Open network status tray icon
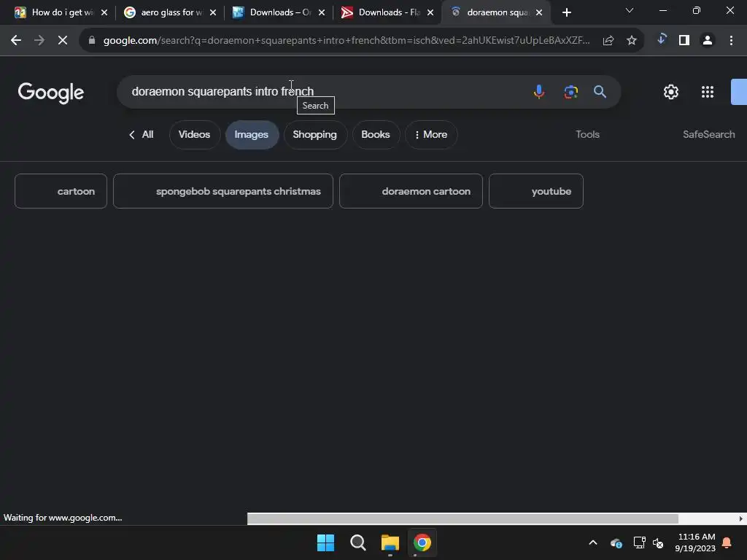747x560 pixels. (639, 542)
